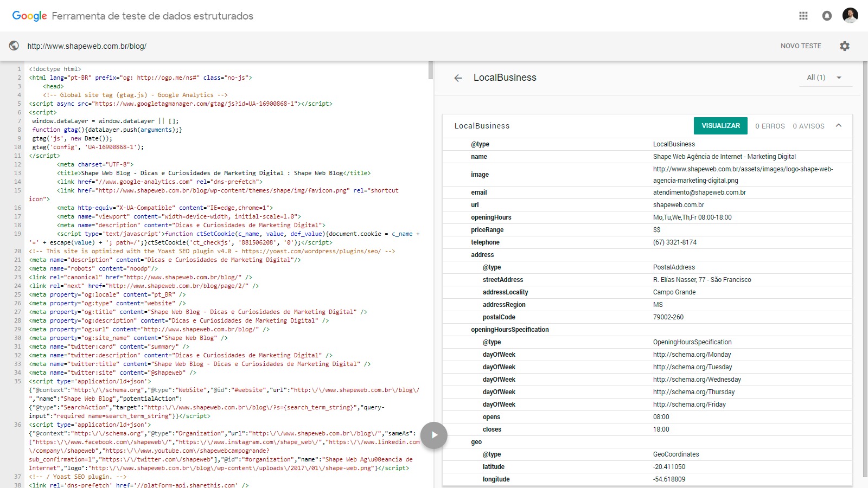Click the Google logo
This screenshot has height=488, width=868.
click(30, 16)
